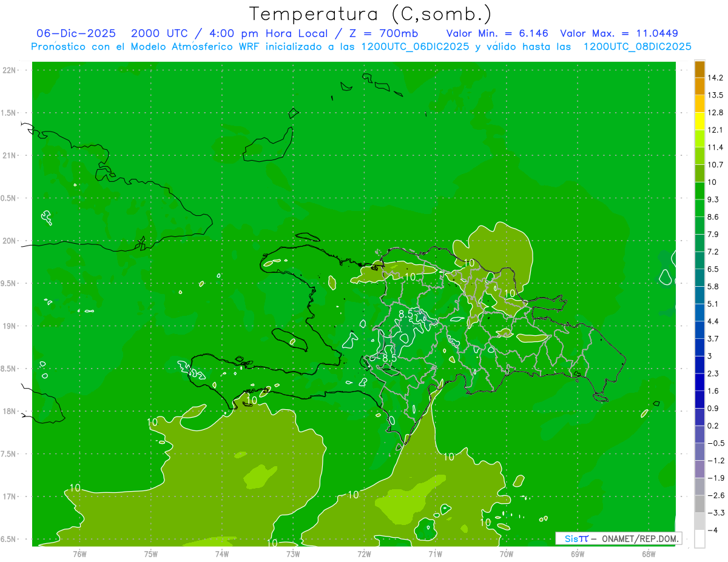
Task: Select the purple swatch between -1.2 and -1.9
Action: [699, 469]
